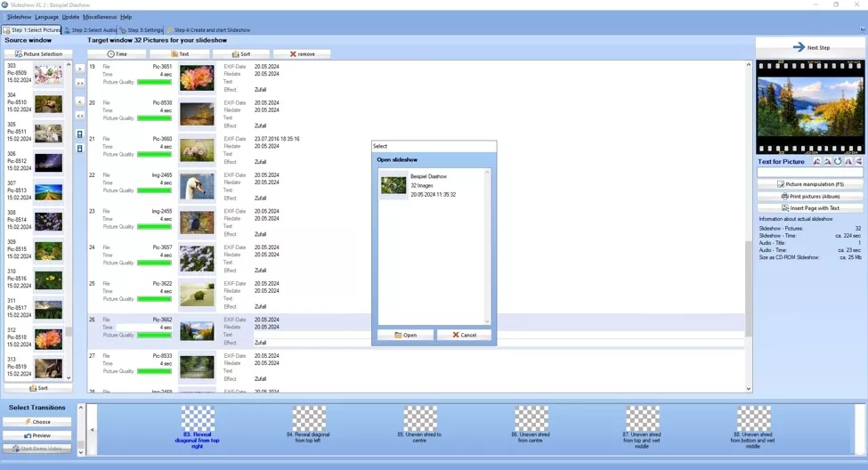Click Print pictures (Album) button
The image size is (868, 470).
pyautogui.click(x=810, y=196)
